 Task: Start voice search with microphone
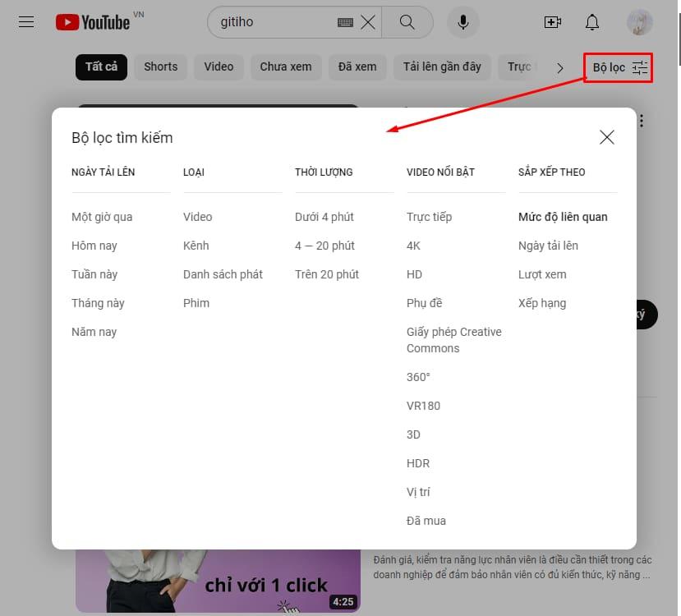pos(463,21)
